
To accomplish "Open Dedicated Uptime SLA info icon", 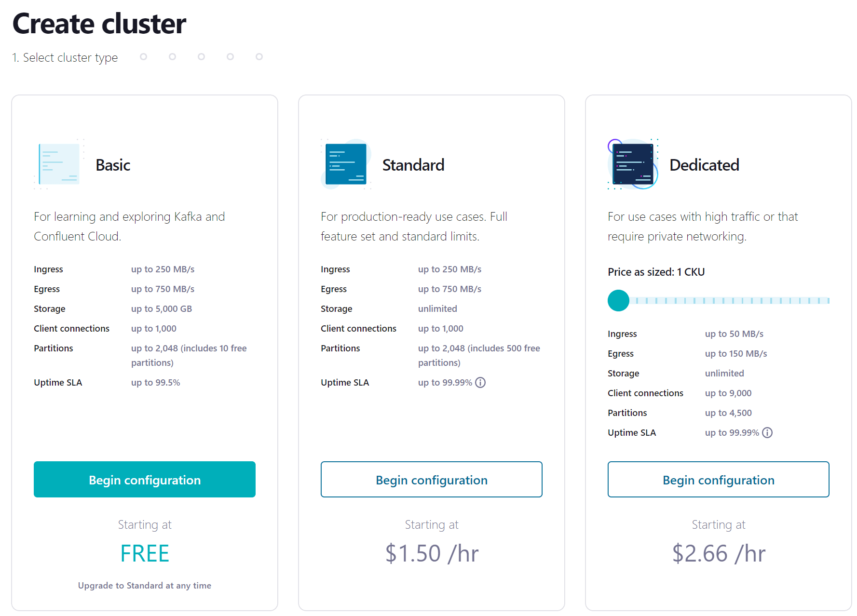I will point(767,432).
